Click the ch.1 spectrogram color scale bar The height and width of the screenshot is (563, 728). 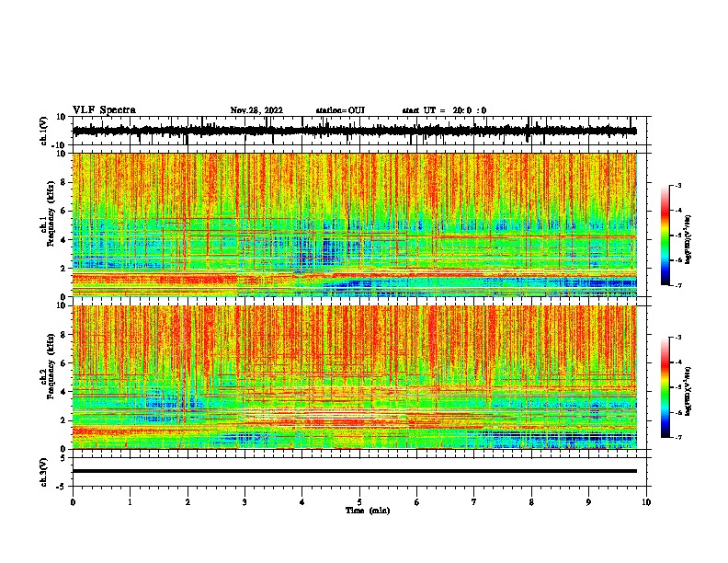pyautogui.click(x=665, y=236)
